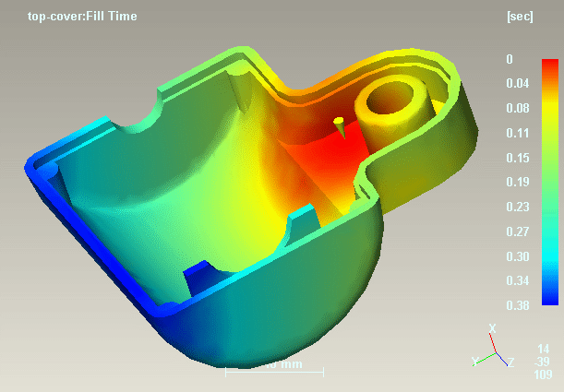The height and width of the screenshot is (392, 564).
Task: Click the '0.34' legend value
Action: (518, 280)
